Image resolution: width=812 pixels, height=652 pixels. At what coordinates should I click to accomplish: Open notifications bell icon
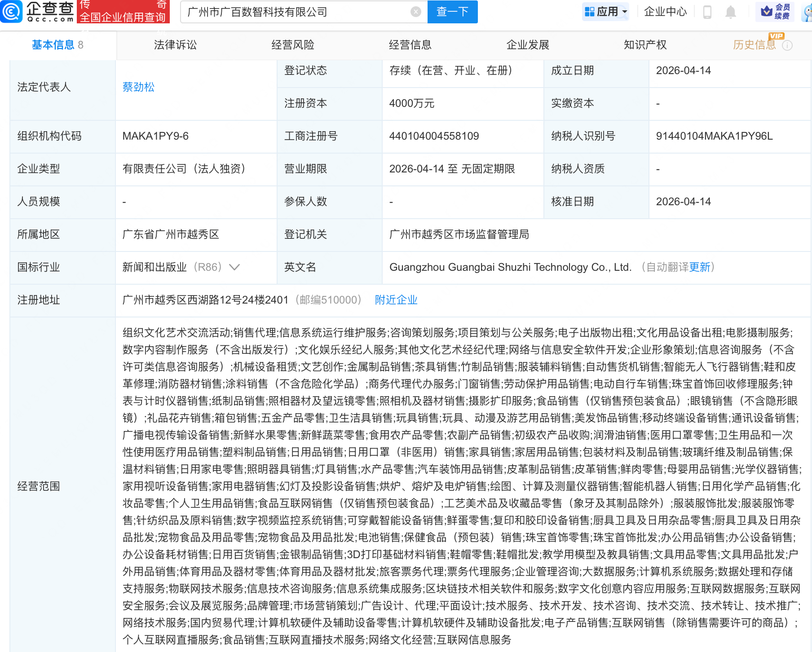point(731,12)
